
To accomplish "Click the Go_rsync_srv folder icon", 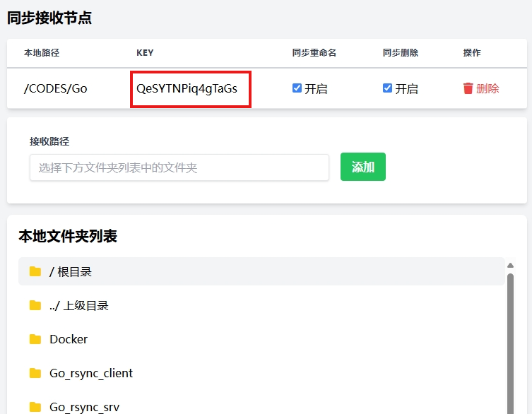I will click(x=35, y=407).
